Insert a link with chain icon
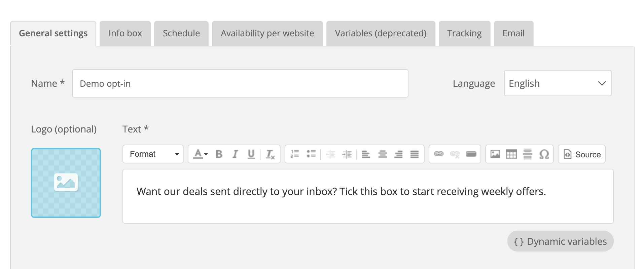Viewport: 644px width, 269px height. [439, 154]
